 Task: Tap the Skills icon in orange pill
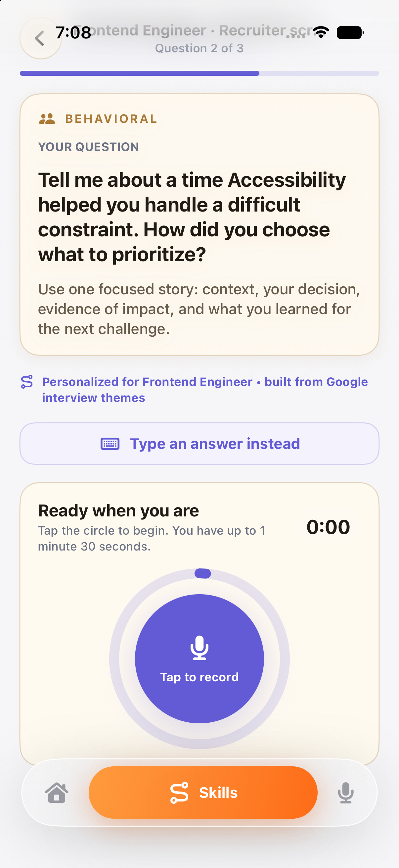tap(179, 793)
